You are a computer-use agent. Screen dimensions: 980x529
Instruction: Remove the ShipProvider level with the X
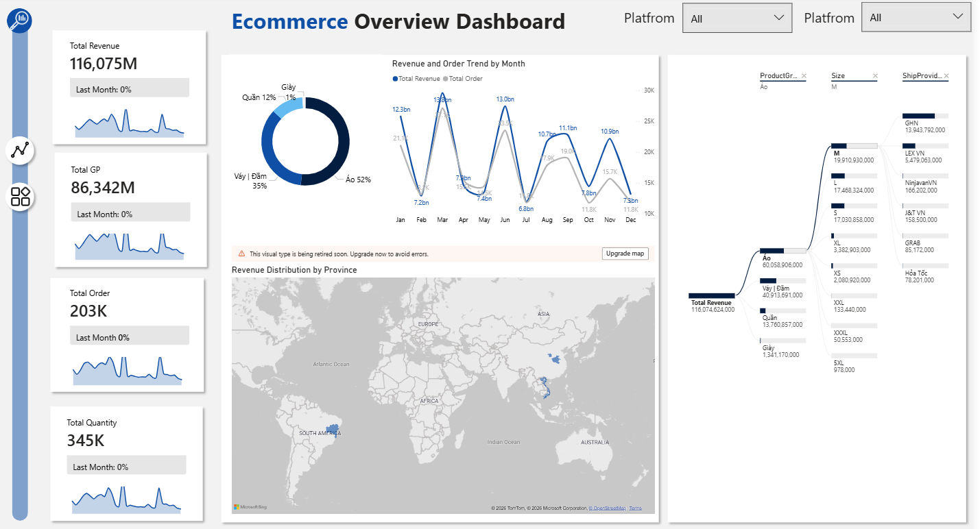[x=946, y=76]
